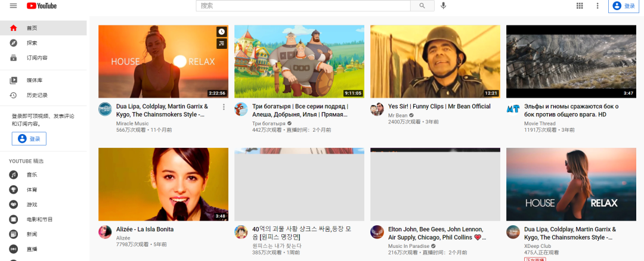Open 媒体库 in the sidebar
This screenshot has width=644, height=261.
coord(43,80)
